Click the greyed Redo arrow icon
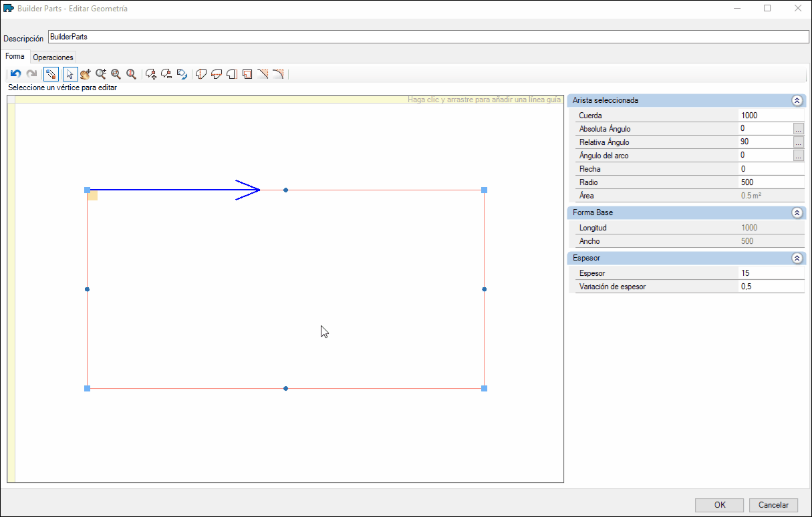 [31, 74]
